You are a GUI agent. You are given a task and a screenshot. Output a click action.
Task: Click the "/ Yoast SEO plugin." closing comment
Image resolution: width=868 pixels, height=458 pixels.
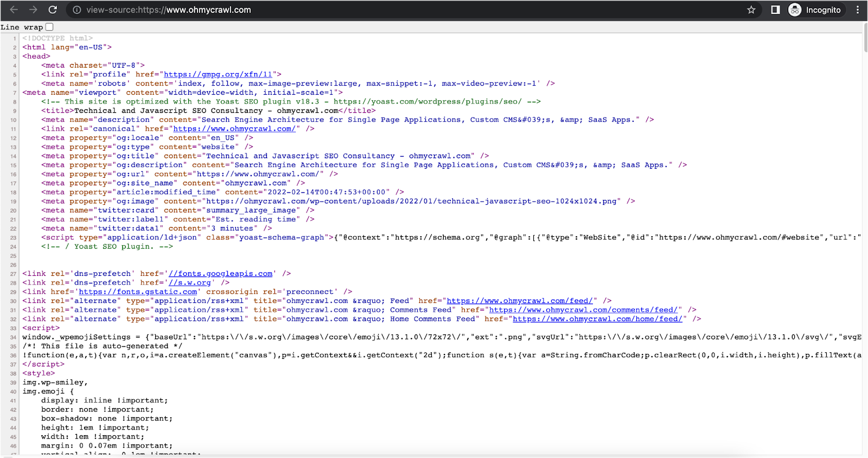point(107,247)
